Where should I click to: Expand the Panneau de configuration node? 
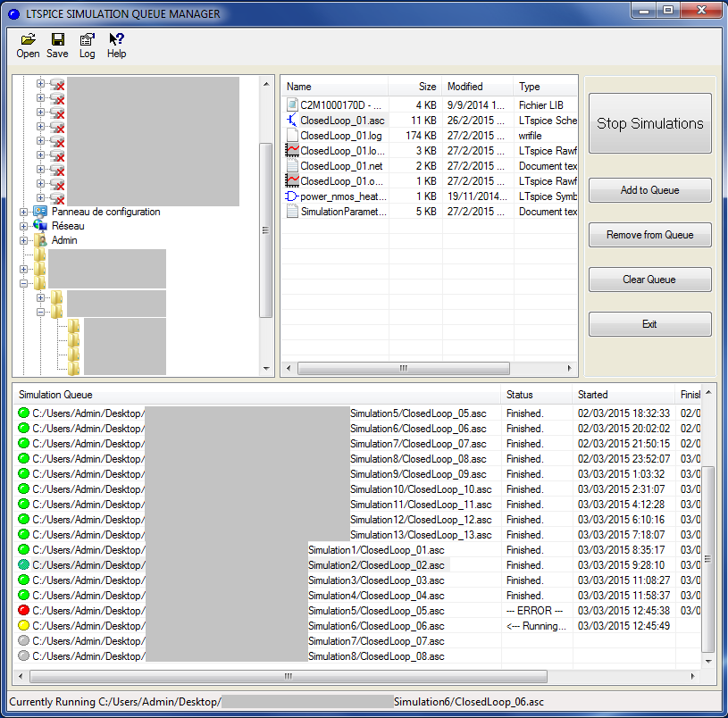(24, 213)
